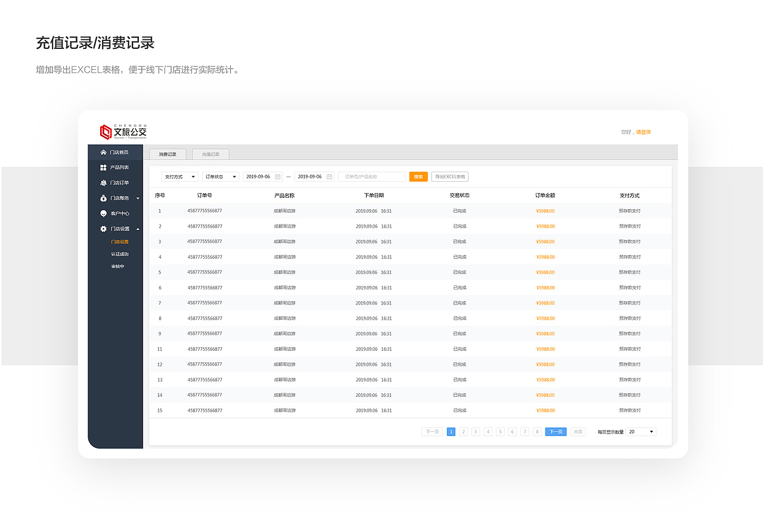Viewport: 763px width, 532px height.
Task: Click the 交易状态 column header
Action: pyautogui.click(x=460, y=195)
